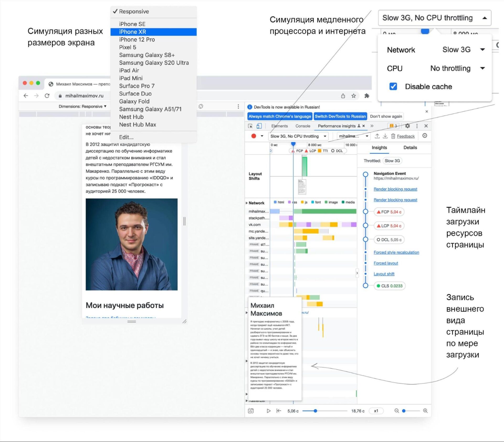Toggle the screenshots visibility icon at bottom-left
The height and width of the screenshot is (442, 504).
(x=251, y=411)
